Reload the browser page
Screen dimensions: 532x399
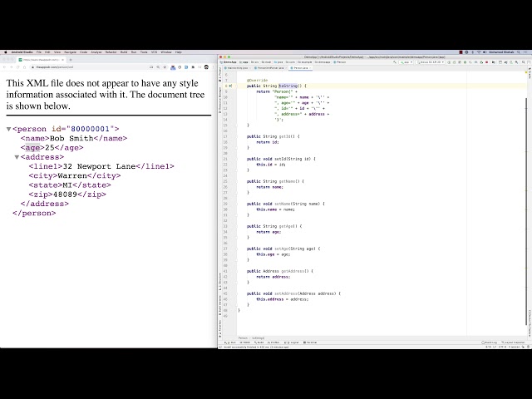tap(17, 67)
